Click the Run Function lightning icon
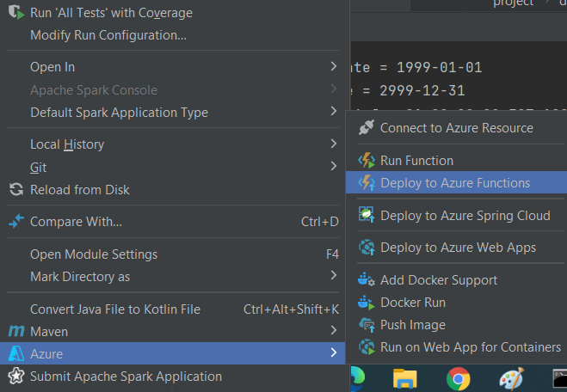The height and width of the screenshot is (392, 567). pos(367,160)
